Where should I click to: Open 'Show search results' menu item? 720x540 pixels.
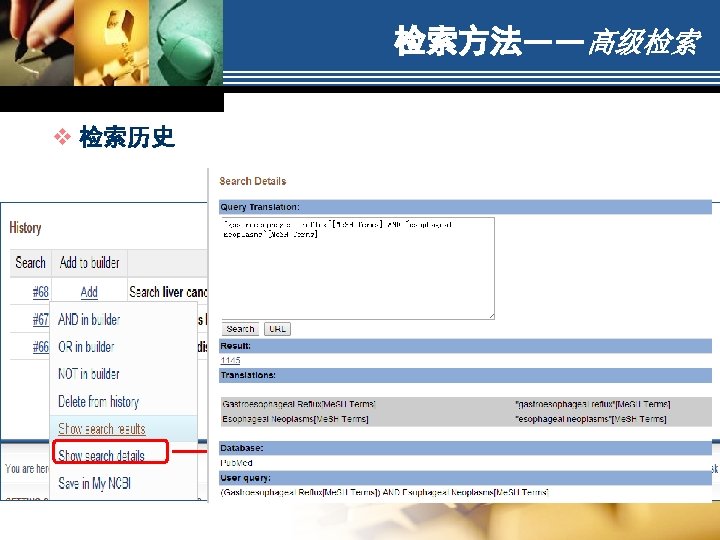click(101, 428)
